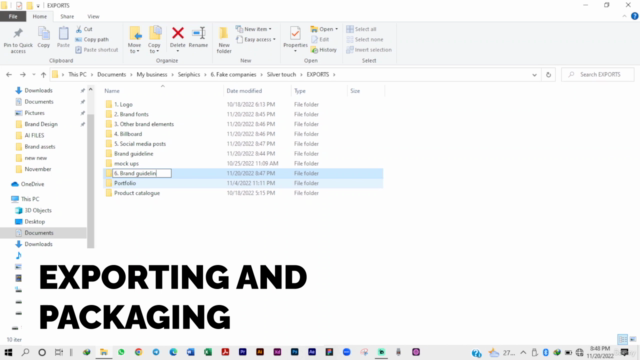Sort by Date modified column header
Viewport: 640px width, 360px height.
click(x=244, y=91)
